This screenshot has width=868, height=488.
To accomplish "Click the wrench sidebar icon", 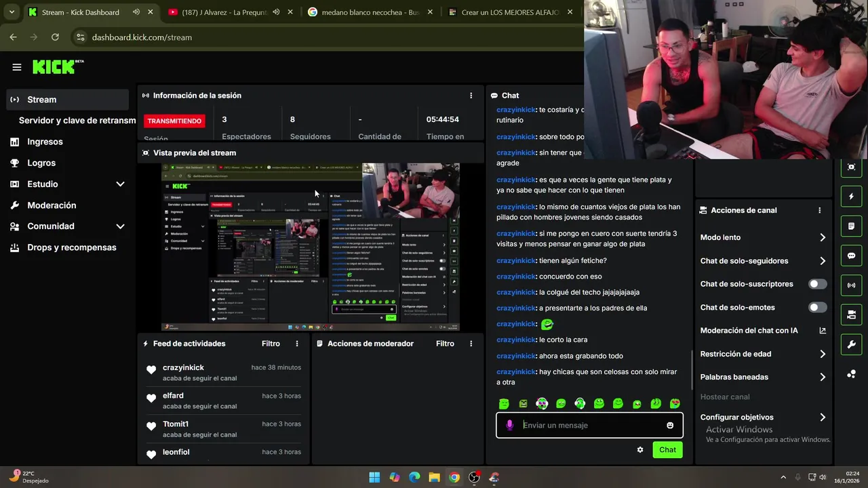I will pyautogui.click(x=852, y=344).
